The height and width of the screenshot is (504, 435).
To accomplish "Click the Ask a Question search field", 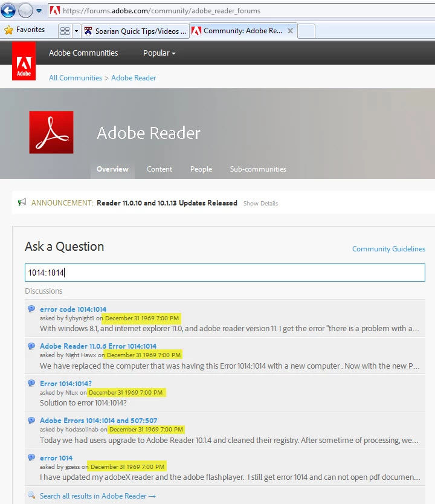I will [225, 273].
